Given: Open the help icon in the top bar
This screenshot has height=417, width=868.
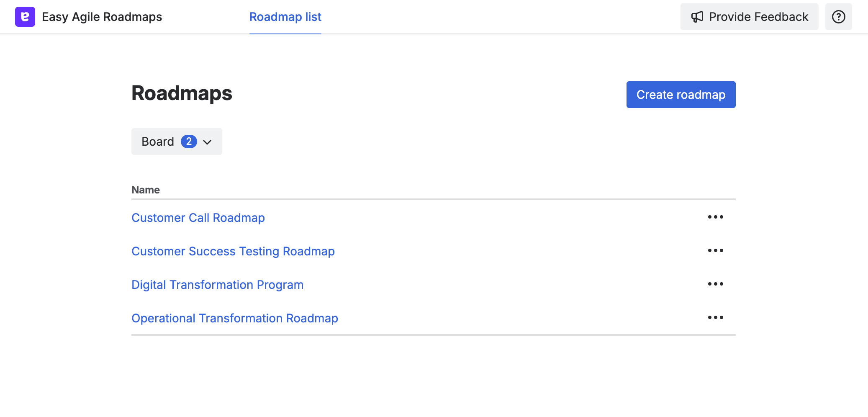Looking at the screenshot, I should [x=839, y=17].
